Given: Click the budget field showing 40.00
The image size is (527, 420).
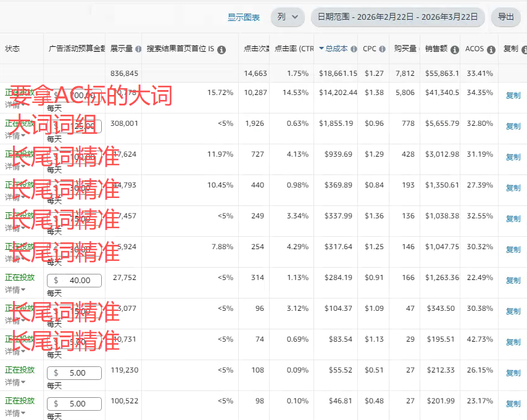Looking at the screenshot, I should (x=75, y=281).
